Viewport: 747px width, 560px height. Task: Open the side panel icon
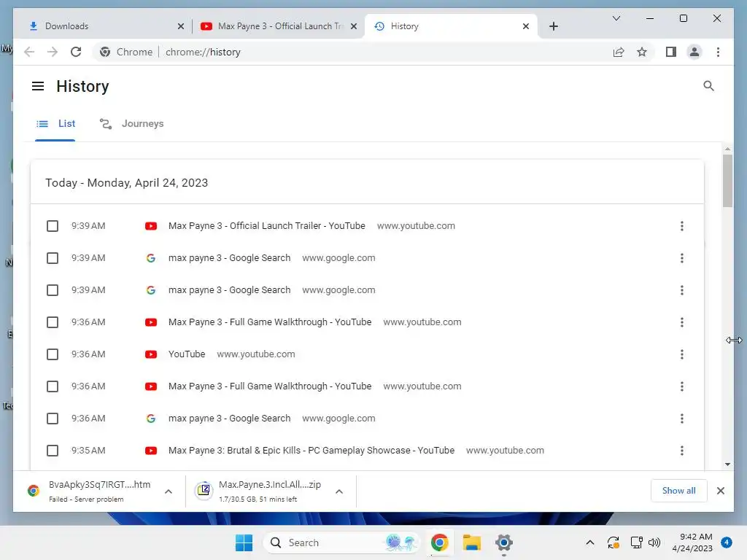click(x=671, y=52)
